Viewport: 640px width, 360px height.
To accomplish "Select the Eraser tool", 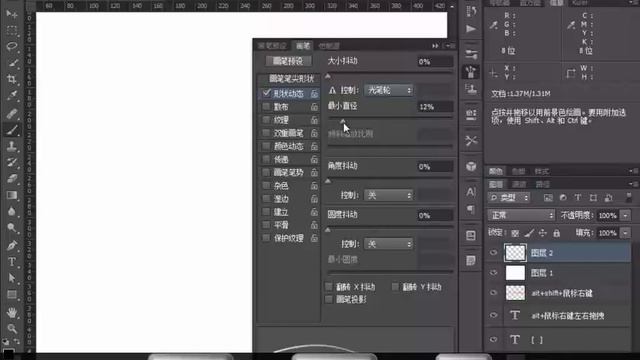I will tap(12, 179).
